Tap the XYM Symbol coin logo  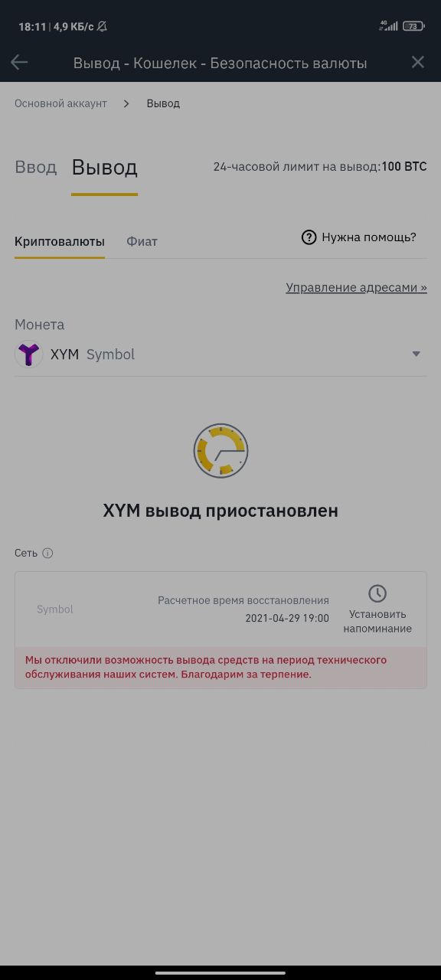click(x=29, y=354)
